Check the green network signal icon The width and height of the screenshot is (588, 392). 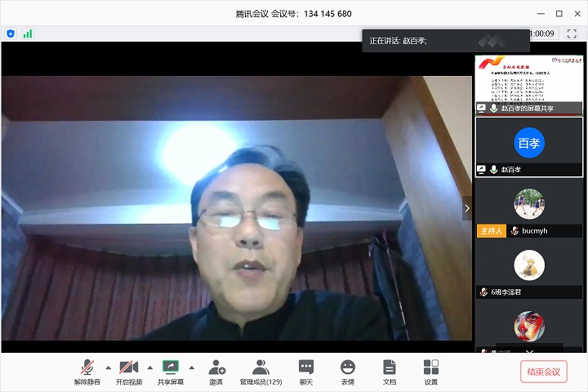click(28, 33)
